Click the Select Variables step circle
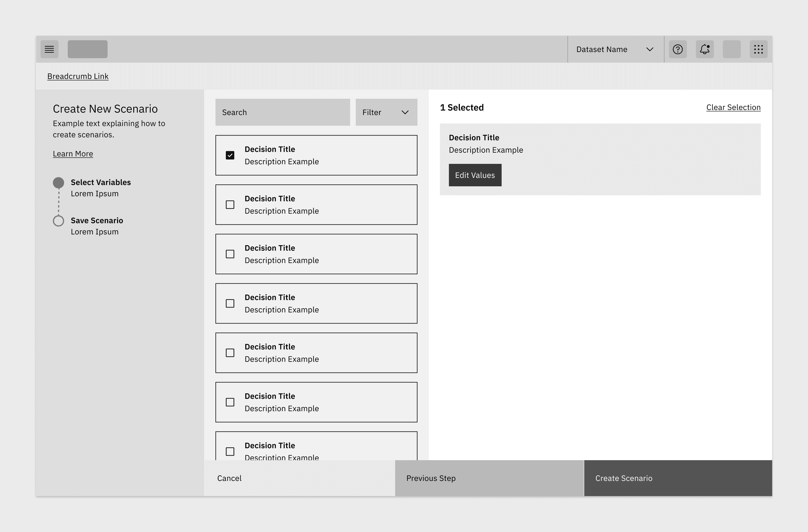 (x=58, y=183)
